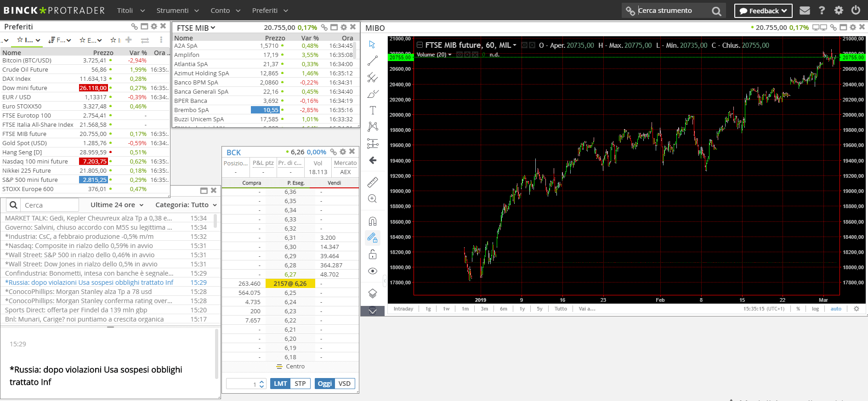Image resolution: width=868 pixels, height=401 pixels.
Task: Click the dual monitor icon in MIBO panel
Action: pos(820,28)
